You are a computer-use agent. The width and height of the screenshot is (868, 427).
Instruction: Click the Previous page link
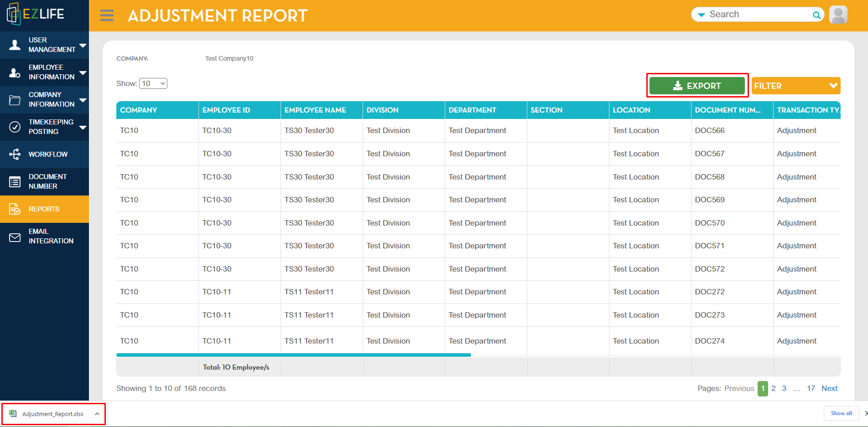tap(739, 388)
